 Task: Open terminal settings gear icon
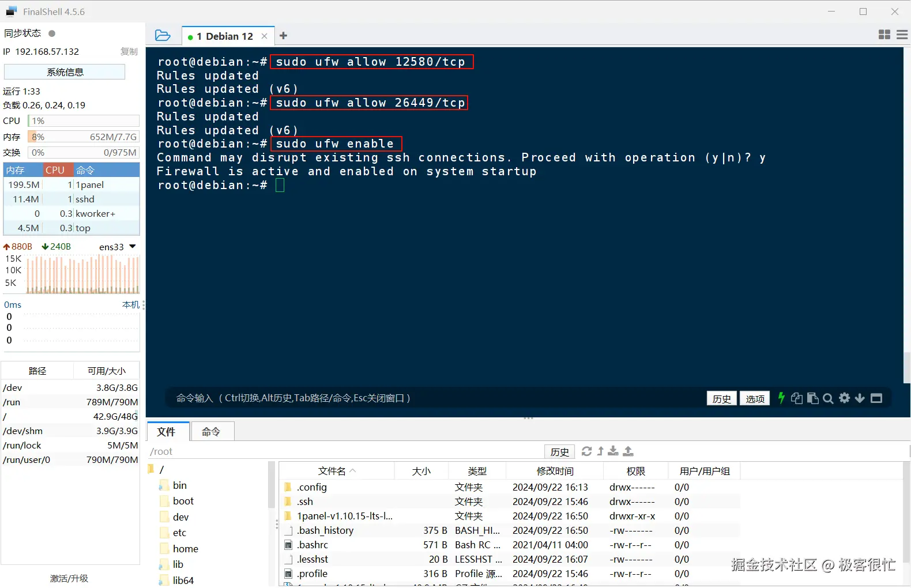845,398
